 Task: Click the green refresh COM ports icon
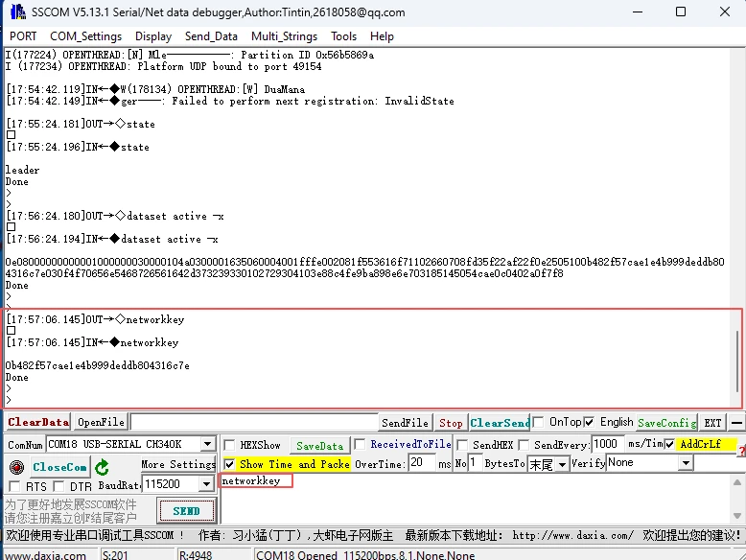point(102,467)
